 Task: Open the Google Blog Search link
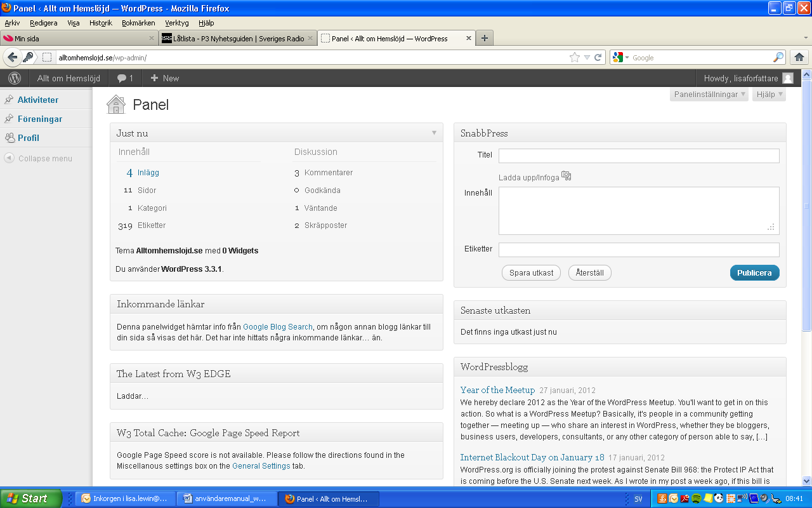click(278, 327)
